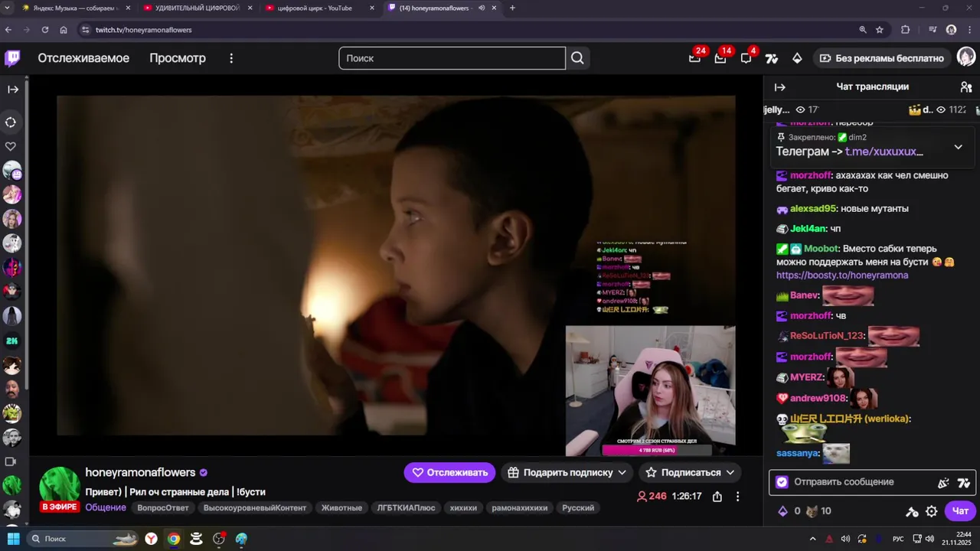The image size is (980, 551).
Task: Click the Животные tag
Action: click(341, 508)
